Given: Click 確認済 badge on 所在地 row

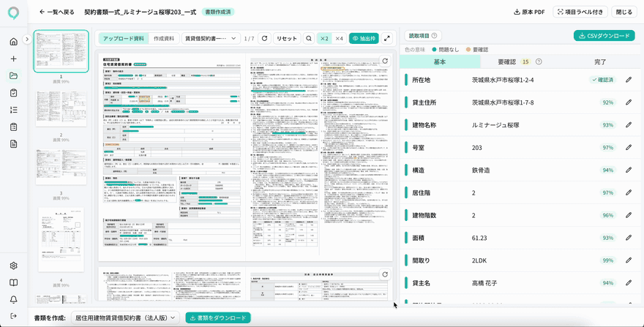Looking at the screenshot, I should [603, 80].
